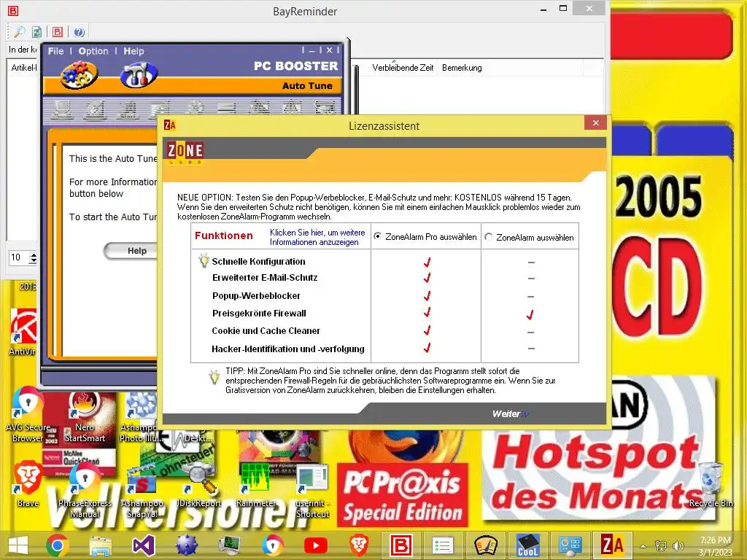This screenshot has height=560, width=747.
Task: Click the spiked blue ball taskbar icon
Action: [x=186, y=545]
